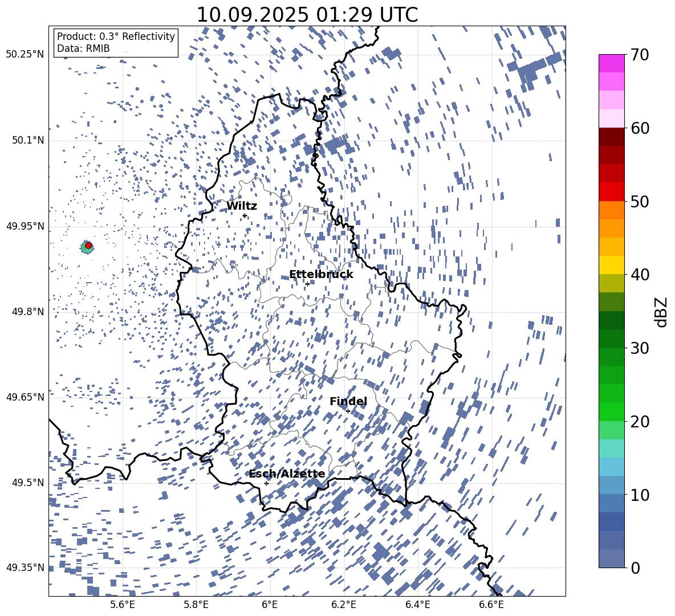Click the 6.2°E longitude label
The image size is (675, 616).
344,605
